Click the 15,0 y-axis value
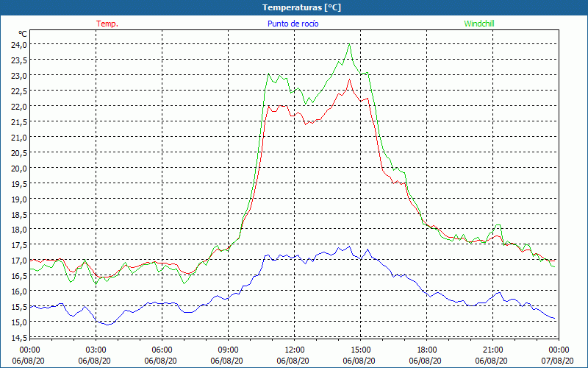Viewport: 588px width, 368px height. (x=19, y=322)
